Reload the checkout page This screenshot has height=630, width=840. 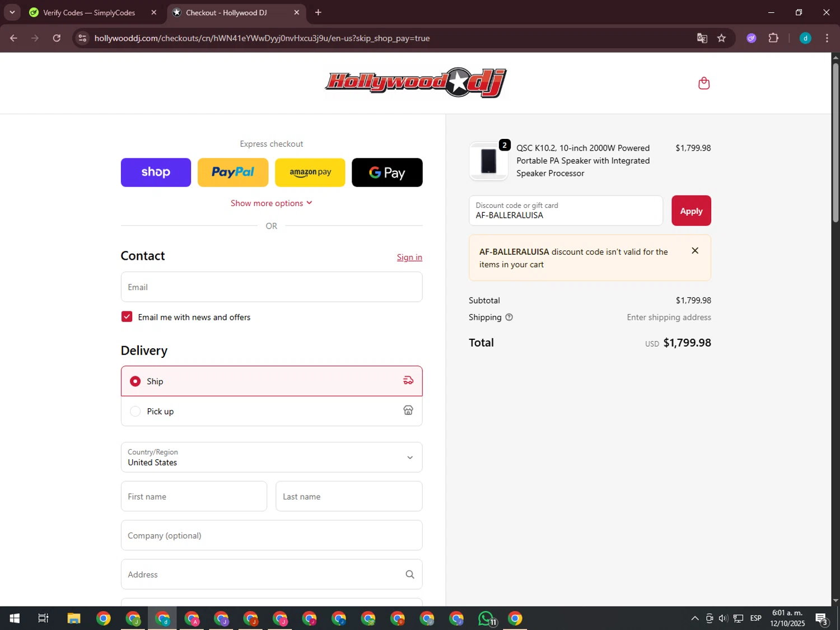pos(57,38)
